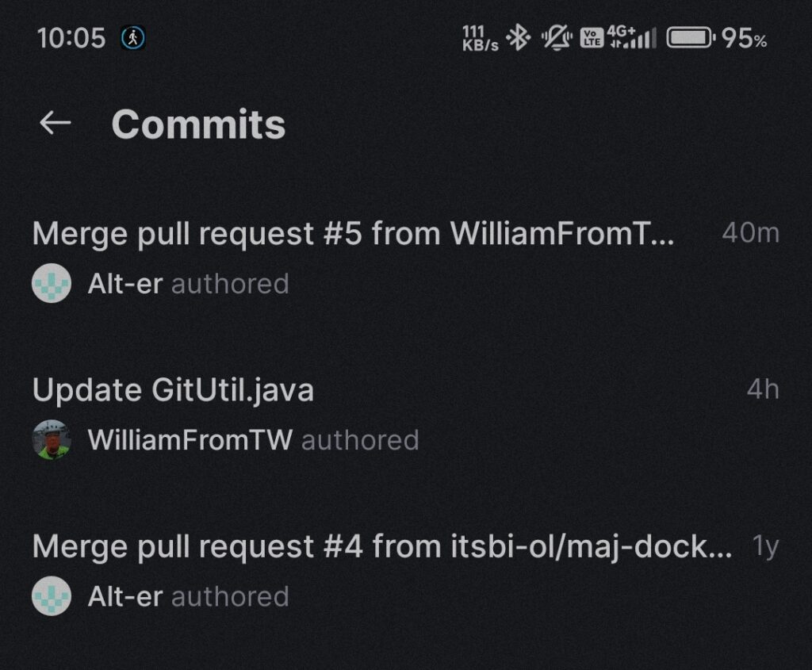The width and height of the screenshot is (812, 670).
Task: Tap the muted bell vibrate icon
Action: [557, 38]
